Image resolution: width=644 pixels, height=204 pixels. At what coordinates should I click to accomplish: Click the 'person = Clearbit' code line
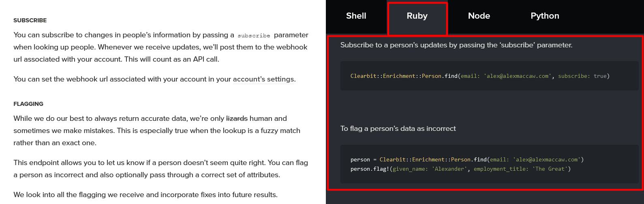[x=467, y=160]
